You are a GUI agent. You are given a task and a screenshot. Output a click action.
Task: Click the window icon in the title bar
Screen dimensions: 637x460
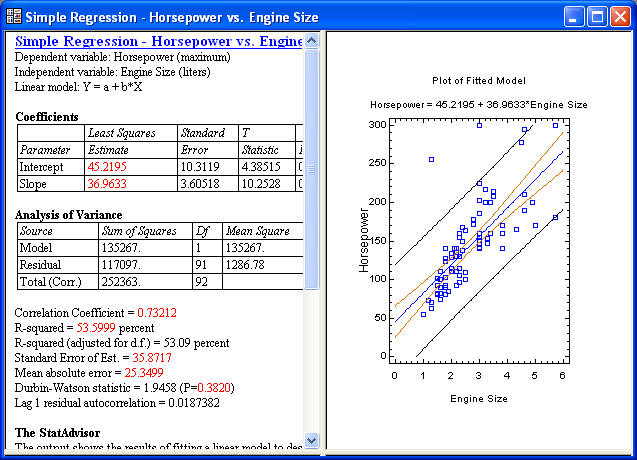click(14, 17)
